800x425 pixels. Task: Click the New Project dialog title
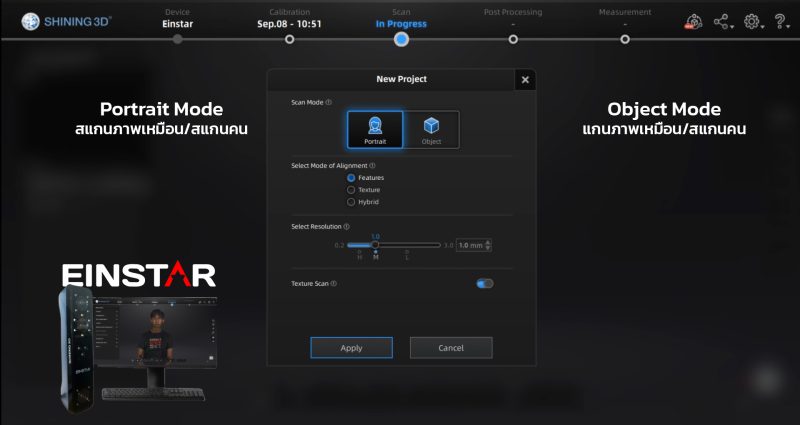click(402, 79)
